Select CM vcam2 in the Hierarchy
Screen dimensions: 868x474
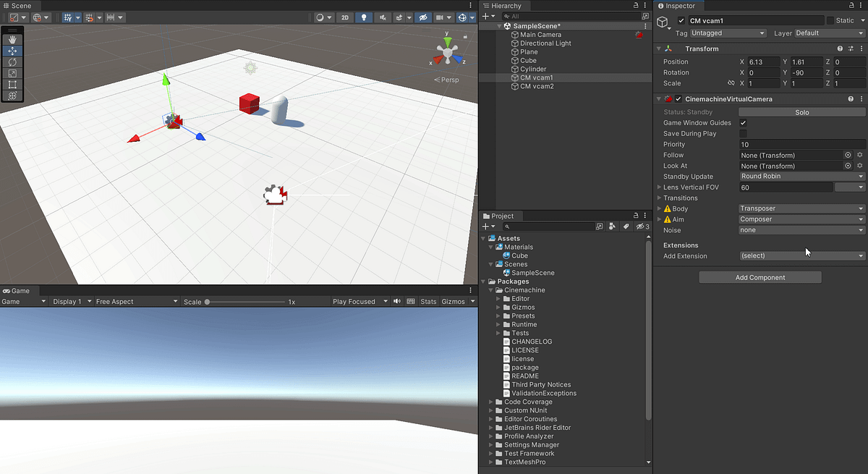[x=537, y=86]
